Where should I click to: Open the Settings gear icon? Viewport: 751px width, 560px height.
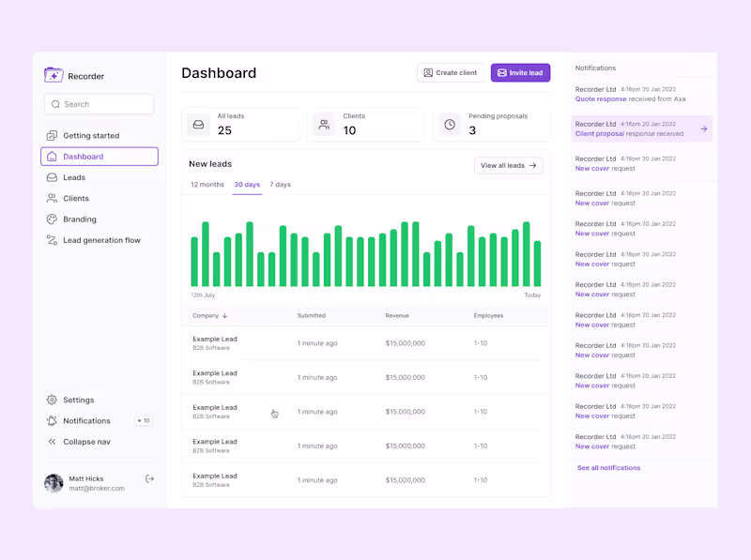point(51,400)
